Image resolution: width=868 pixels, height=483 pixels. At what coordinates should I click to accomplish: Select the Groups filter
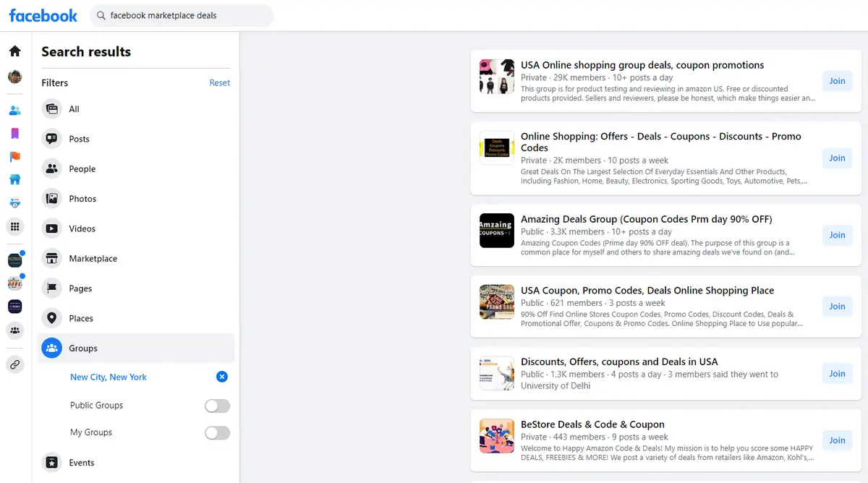[x=136, y=348]
